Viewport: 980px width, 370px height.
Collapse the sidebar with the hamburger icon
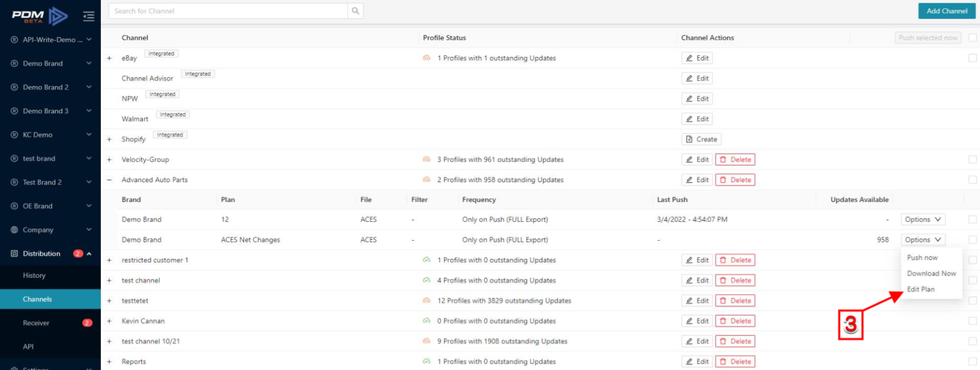pyautogui.click(x=89, y=17)
